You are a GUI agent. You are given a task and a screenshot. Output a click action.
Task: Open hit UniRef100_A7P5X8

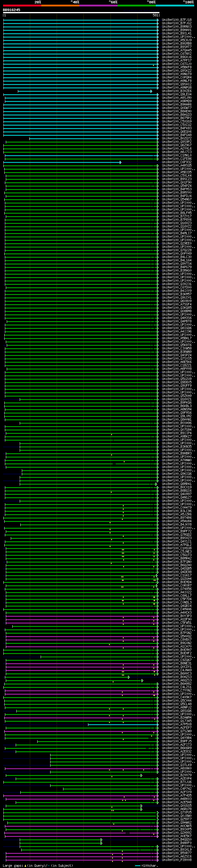pos(176,725)
